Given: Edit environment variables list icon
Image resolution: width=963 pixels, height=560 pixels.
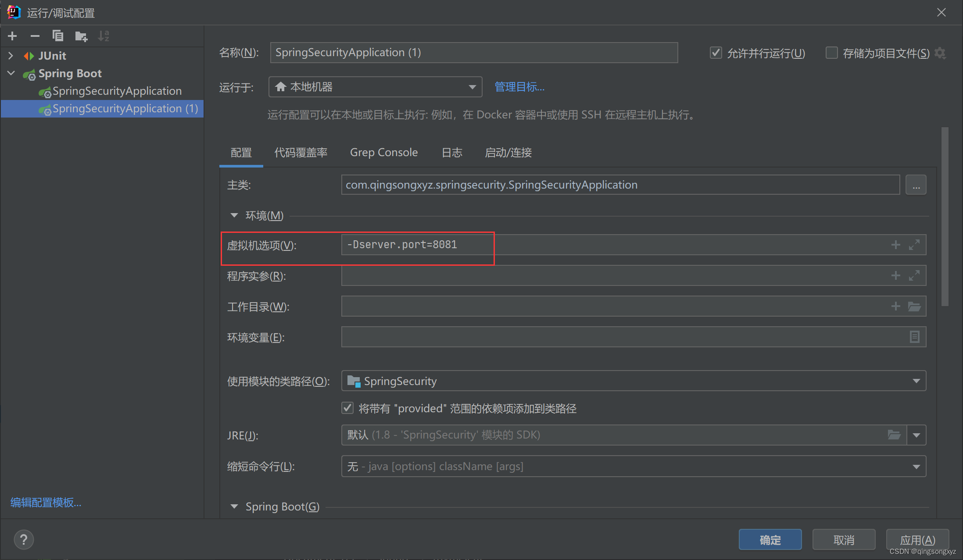Looking at the screenshot, I should [914, 337].
